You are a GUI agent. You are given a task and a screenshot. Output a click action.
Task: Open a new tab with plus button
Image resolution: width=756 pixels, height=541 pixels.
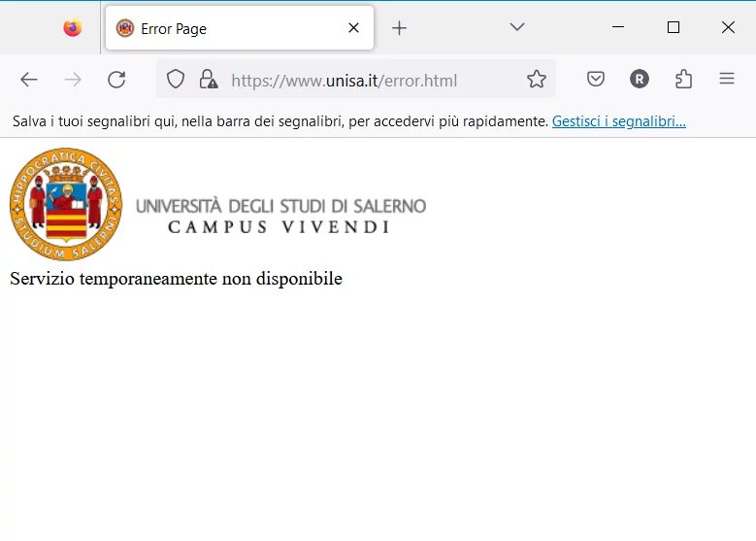coord(399,28)
